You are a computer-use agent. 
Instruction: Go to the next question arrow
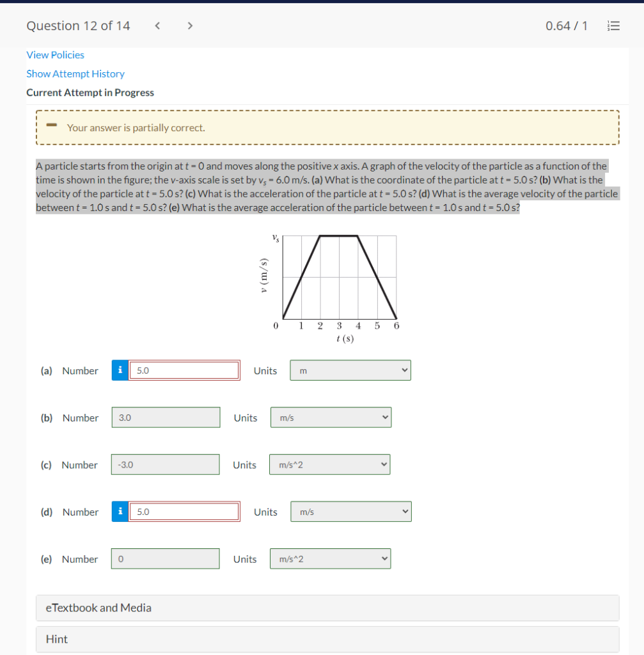point(190,26)
